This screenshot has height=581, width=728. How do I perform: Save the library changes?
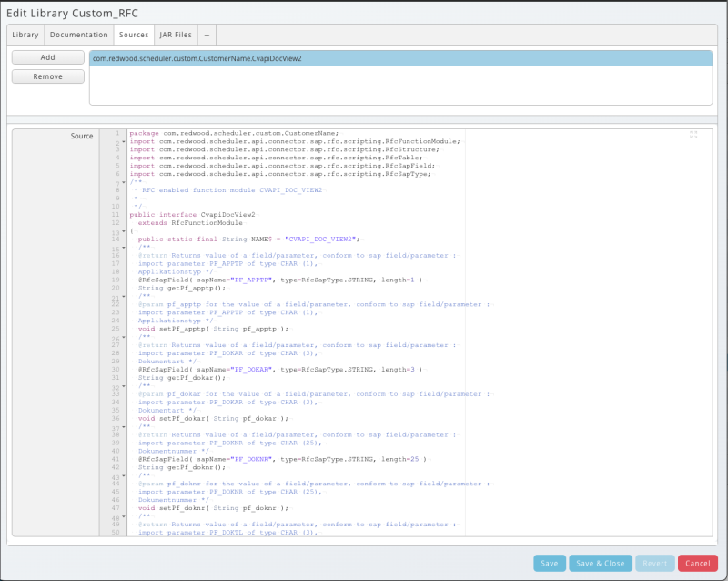(x=550, y=564)
